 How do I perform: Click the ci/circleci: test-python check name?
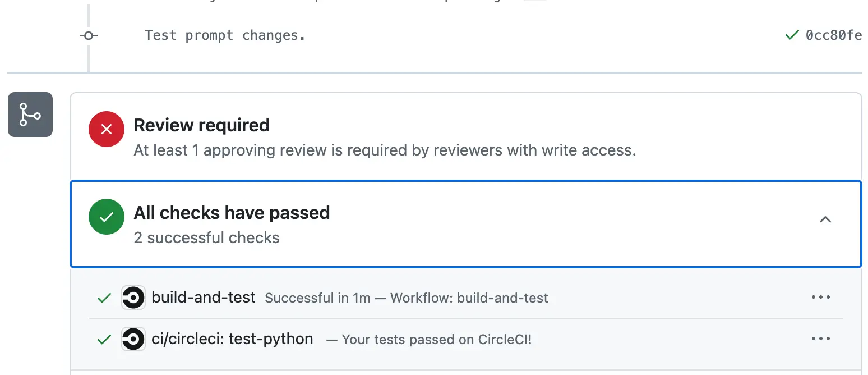pyautogui.click(x=232, y=339)
